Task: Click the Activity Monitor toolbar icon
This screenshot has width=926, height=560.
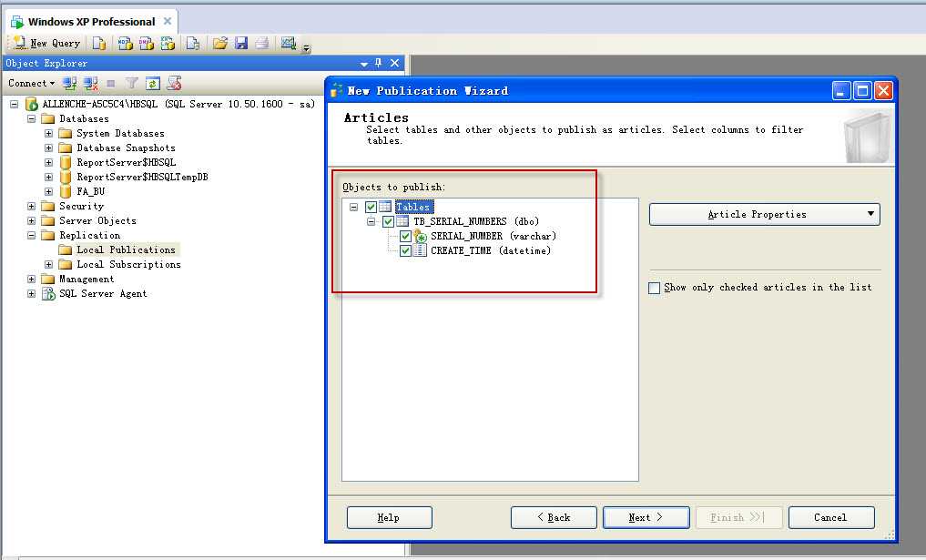Action: click(289, 43)
